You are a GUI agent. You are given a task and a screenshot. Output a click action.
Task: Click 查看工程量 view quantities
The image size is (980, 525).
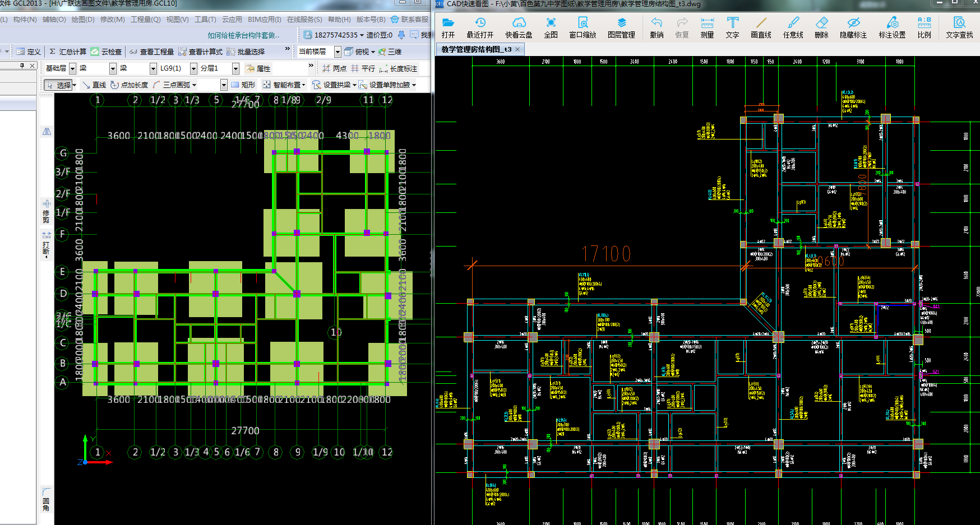(151, 52)
